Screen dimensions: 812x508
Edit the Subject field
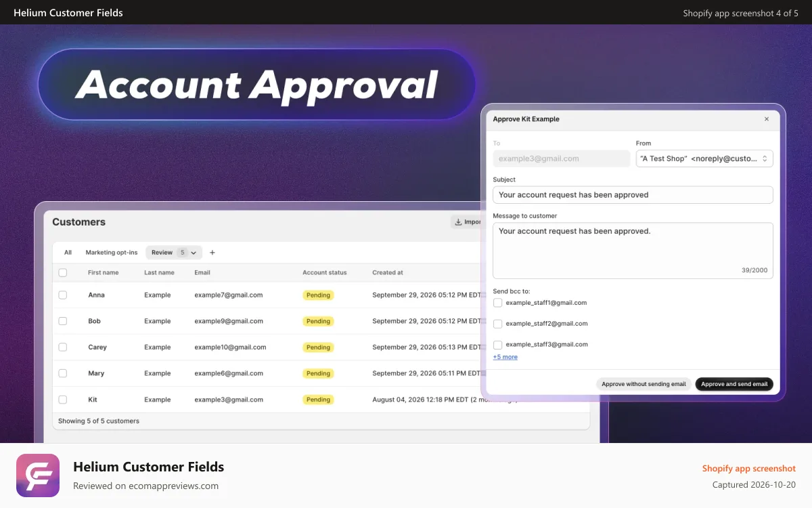pos(633,195)
